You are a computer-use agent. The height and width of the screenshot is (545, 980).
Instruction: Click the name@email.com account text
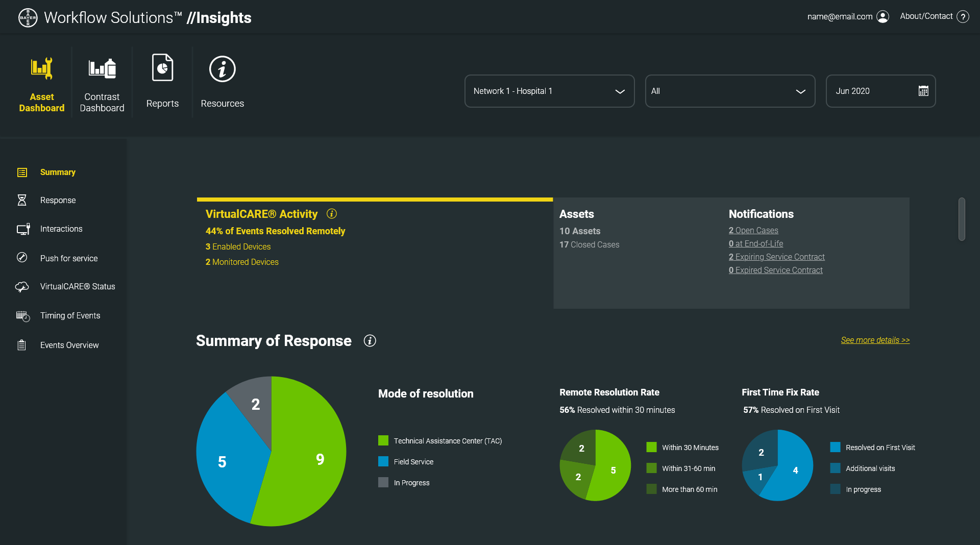[840, 17]
